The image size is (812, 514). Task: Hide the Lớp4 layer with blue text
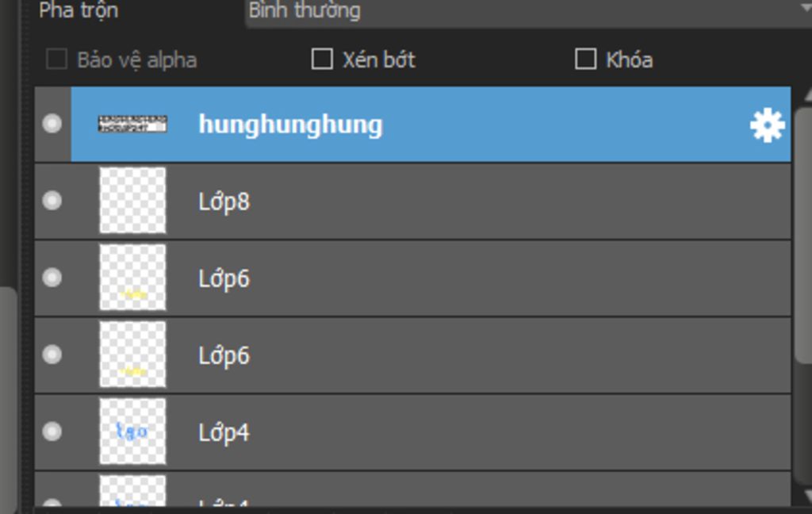pyautogui.click(x=52, y=432)
